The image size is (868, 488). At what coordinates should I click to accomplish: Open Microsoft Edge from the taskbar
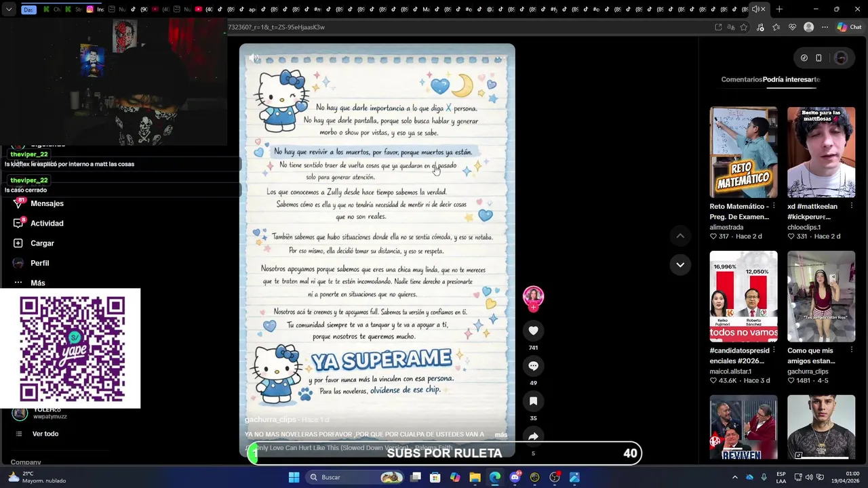[495, 477]
